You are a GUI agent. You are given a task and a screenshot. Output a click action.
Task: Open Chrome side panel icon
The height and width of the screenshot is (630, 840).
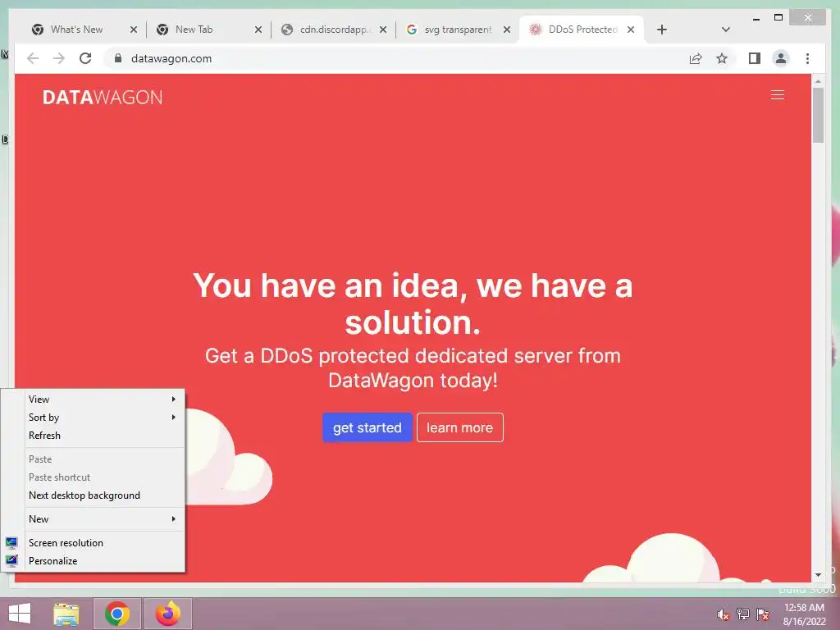755,58
